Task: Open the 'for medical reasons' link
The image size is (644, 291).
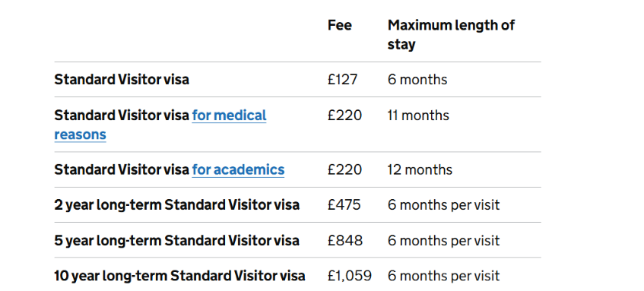Action: (x=229, y=115)
